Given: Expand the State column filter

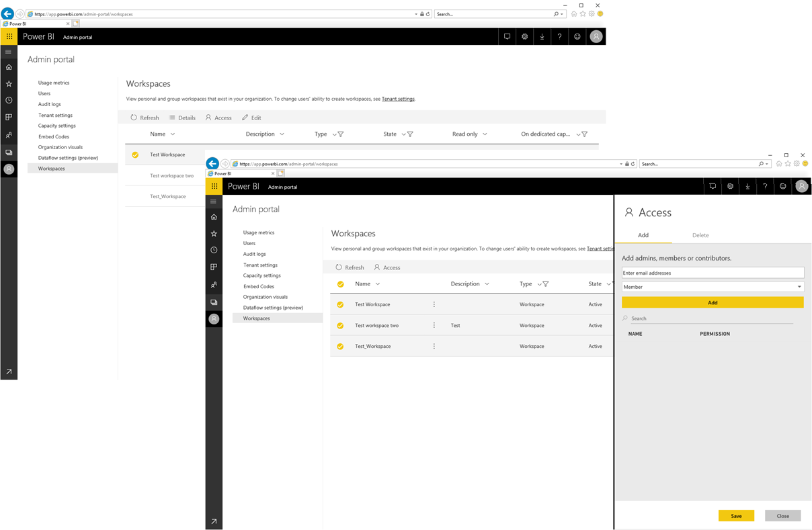Looking at the screenshot, I should 608,283.
